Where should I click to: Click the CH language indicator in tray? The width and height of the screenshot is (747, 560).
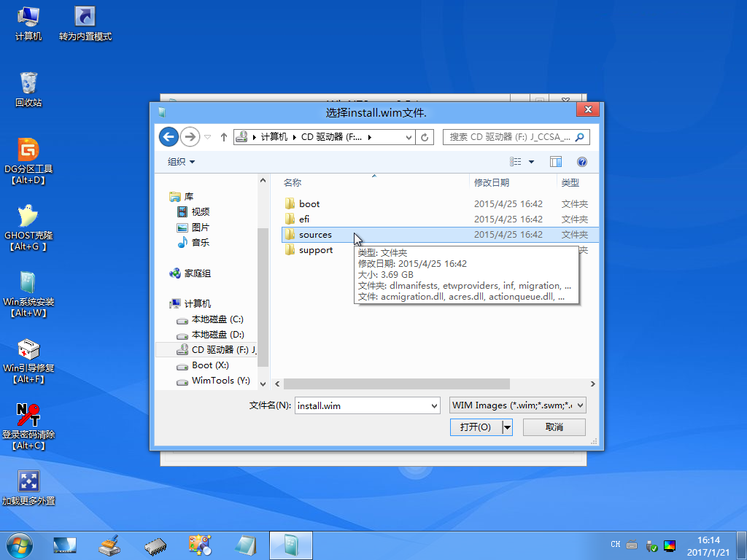[616, 544]
